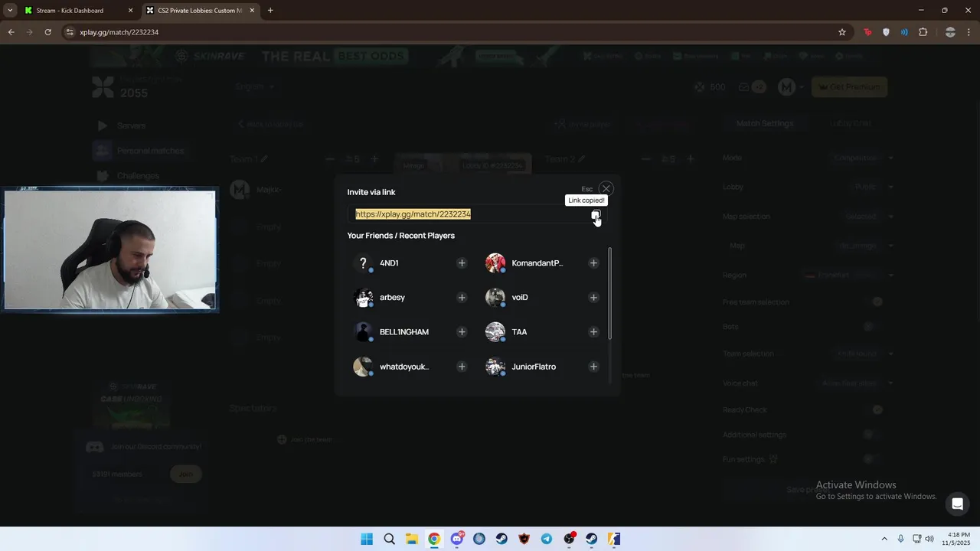The image size is (980, 551).
Task: Open Telegram from the taskbar
Action: 547,539
